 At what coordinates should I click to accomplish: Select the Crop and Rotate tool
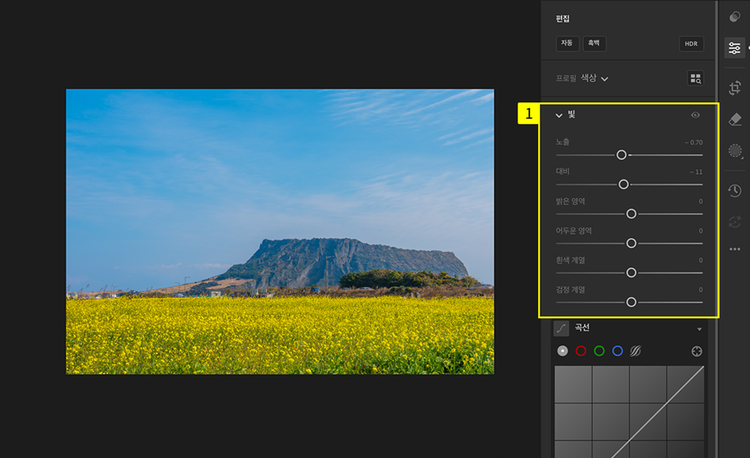point(735,86)
